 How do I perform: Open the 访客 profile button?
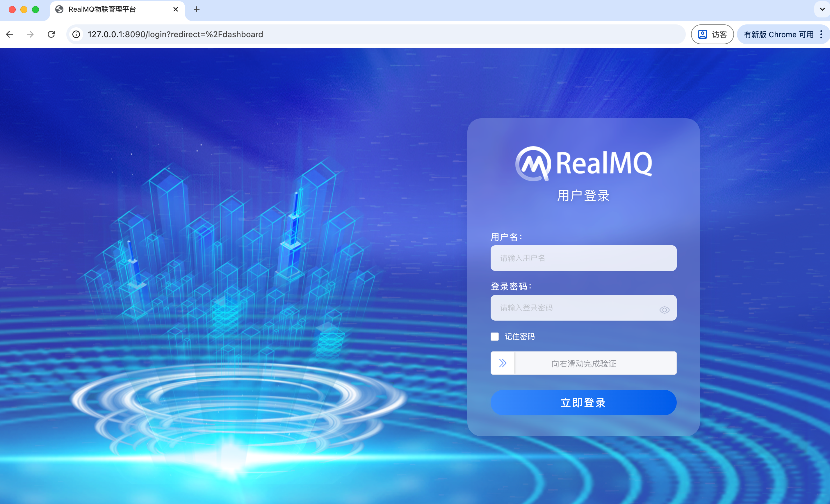tap(712, 34)
